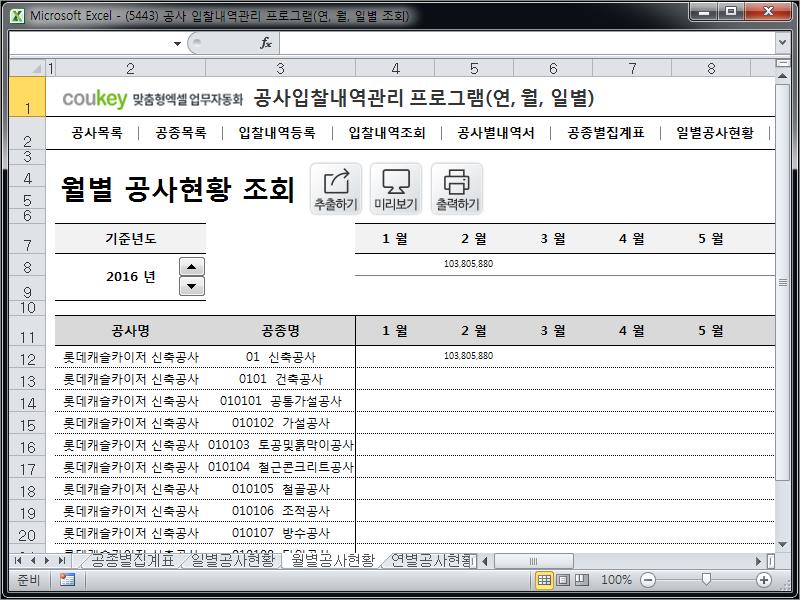Select row header 1
800x600 pixels.
pos(27,97)
